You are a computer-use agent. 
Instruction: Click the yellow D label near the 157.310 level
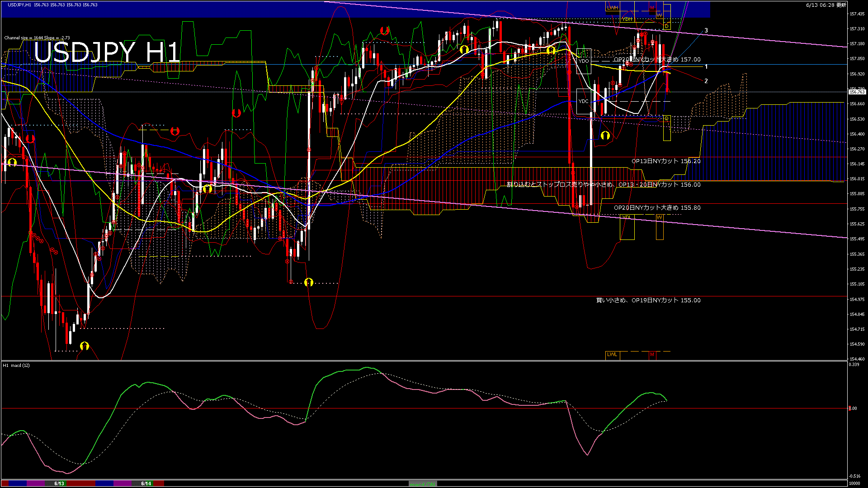pyautogui.click(x=666, y=26)
